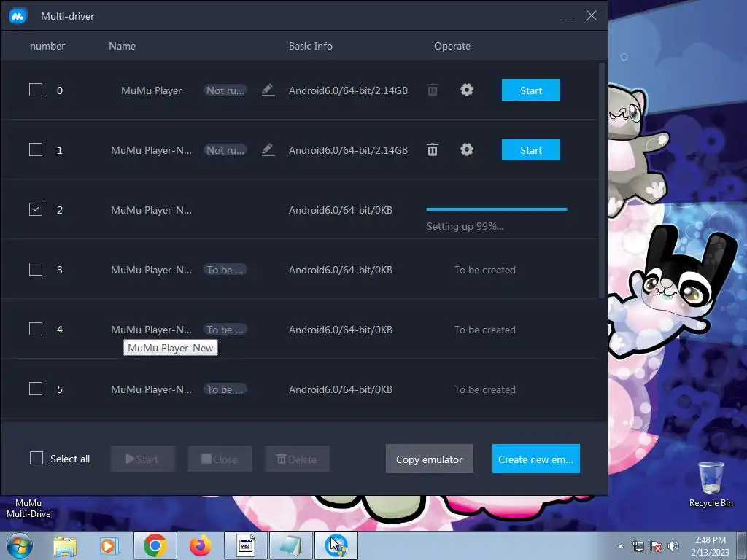Click 'Android6.0/64-bit/2.14GB' info in row 1
The width and height of the screenshot is (747, 560).
pyautogui.click(x=348, y=150)
